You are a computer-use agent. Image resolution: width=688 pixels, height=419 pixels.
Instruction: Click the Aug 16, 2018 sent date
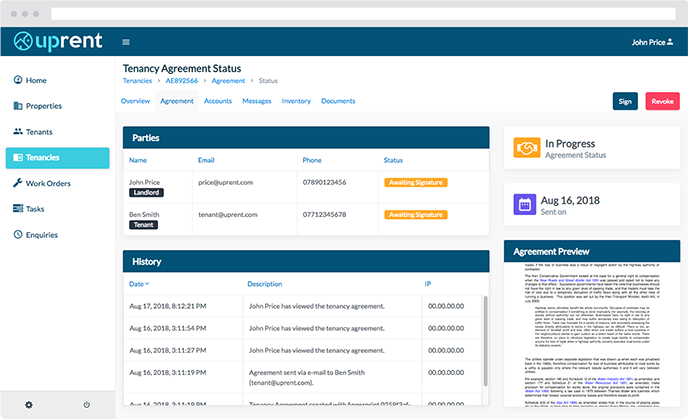pos(570,201)
